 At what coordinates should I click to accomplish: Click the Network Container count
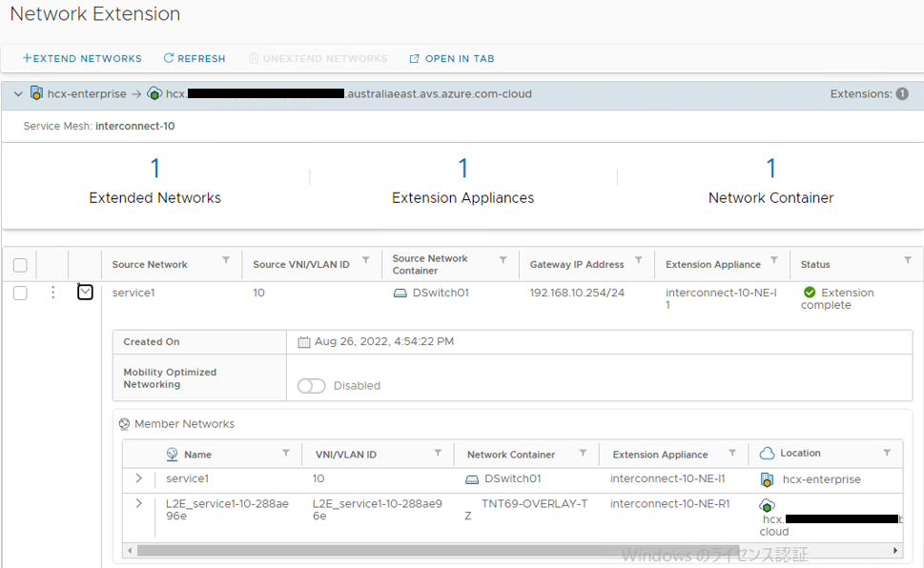[770, 169]
